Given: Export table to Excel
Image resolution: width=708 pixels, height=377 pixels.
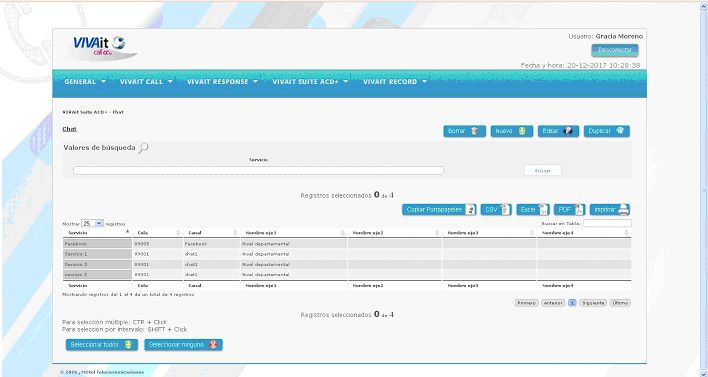Looking at the screenshot, I should [x=532, y=209].
